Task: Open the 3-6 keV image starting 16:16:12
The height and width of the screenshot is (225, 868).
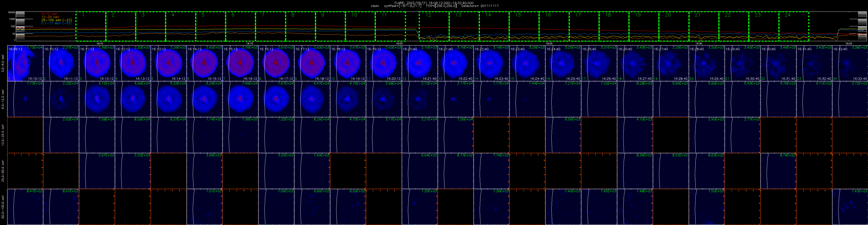Action: [x=276, y=63]
